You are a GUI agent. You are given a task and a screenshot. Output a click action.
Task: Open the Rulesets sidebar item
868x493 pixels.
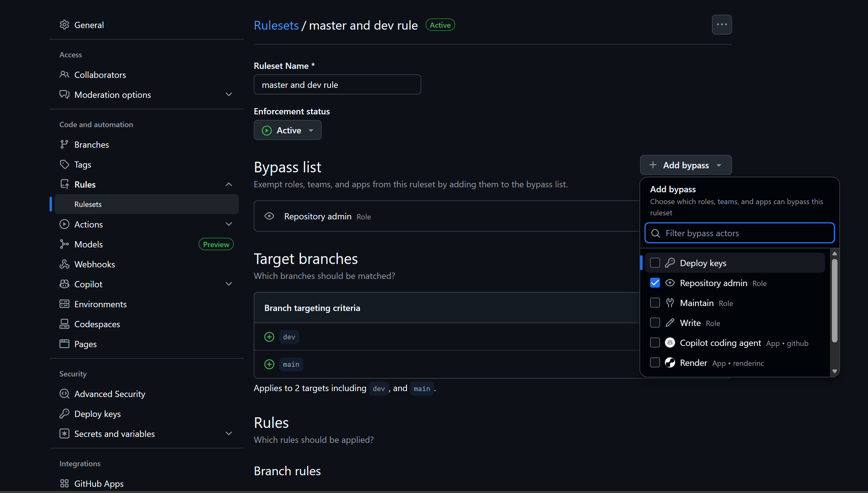point(88,204)
